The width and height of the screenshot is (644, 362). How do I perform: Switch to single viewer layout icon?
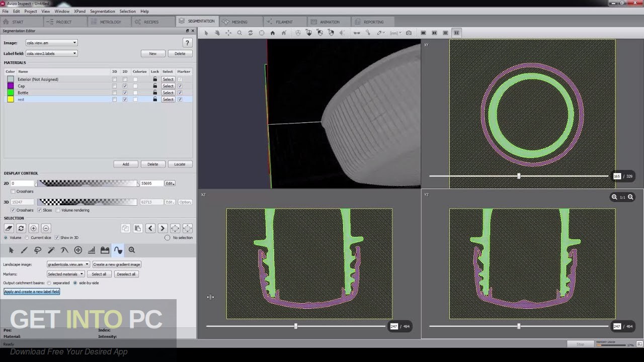click(423, 33)
